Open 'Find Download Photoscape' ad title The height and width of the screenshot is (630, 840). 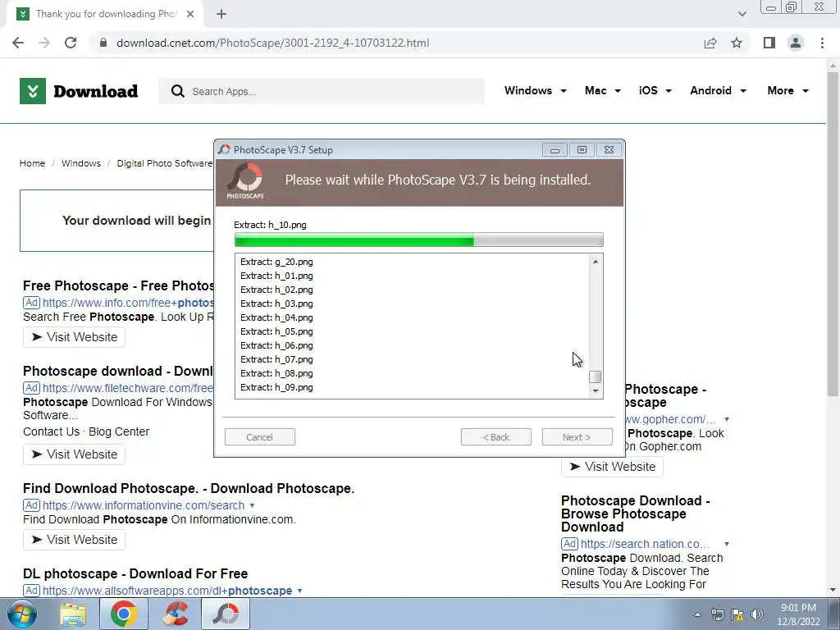point(189,489)
